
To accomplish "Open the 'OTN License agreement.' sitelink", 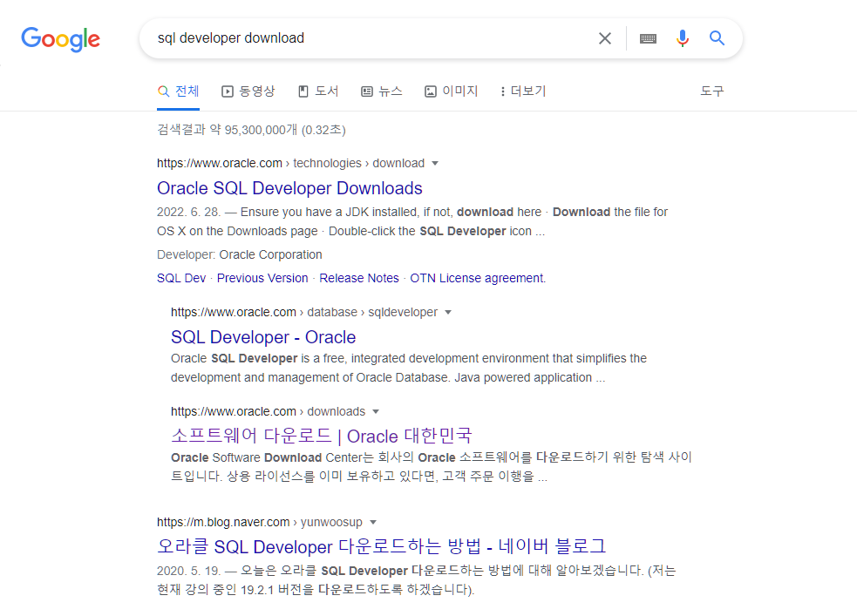I will [x=478, y=278].
